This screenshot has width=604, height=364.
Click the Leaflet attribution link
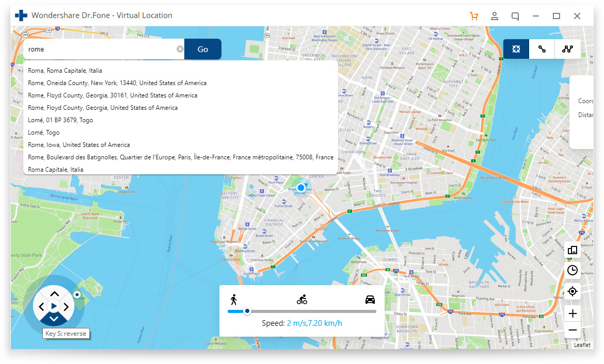[x=582, y=344]
